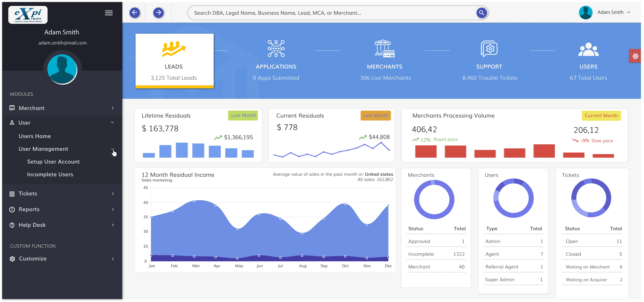Open Setup User Account
This screenshot has width=644, height=302.
click(53, 162)
